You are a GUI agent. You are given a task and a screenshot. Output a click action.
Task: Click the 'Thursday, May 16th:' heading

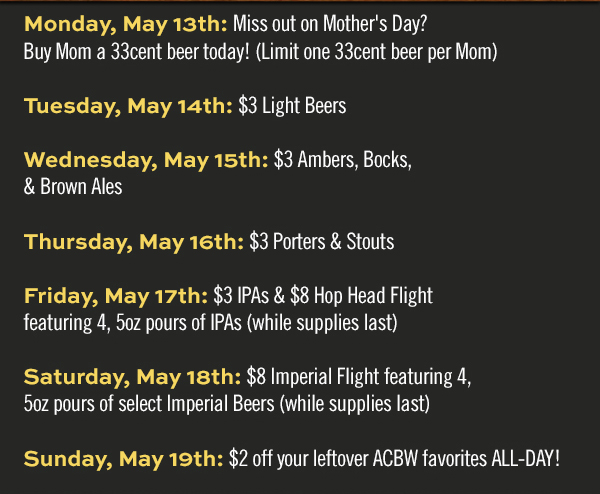[134, 242]
